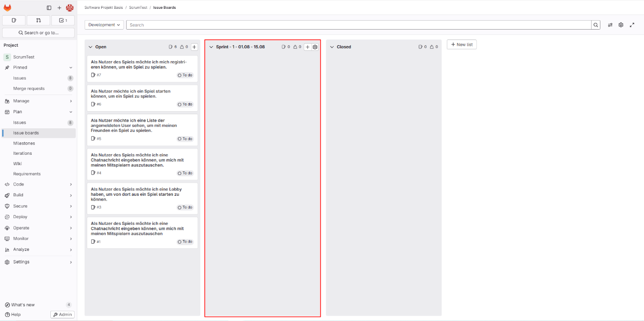
Task: Open board settings gear in the top toolbar
Action: tap(621, 25)
